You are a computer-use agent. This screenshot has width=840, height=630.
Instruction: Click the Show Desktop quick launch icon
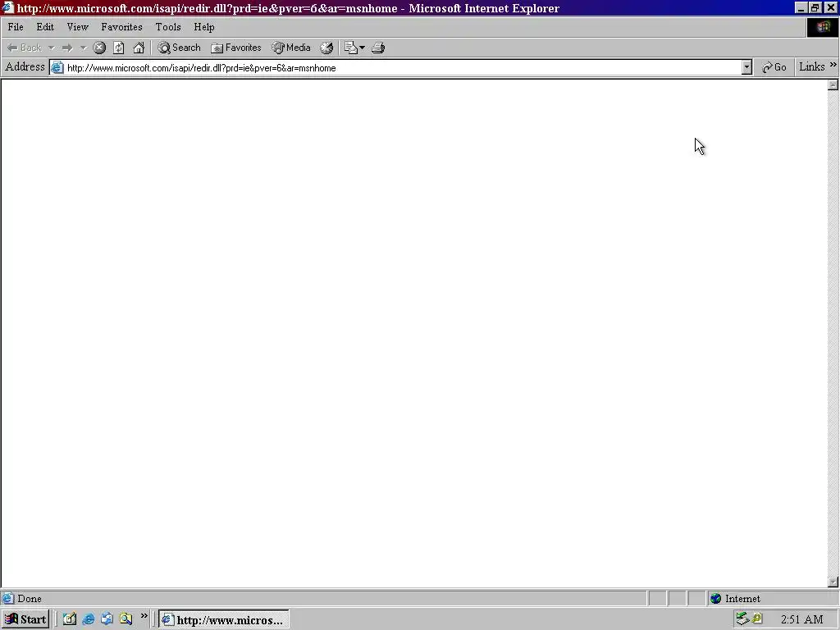pos(70,619)
